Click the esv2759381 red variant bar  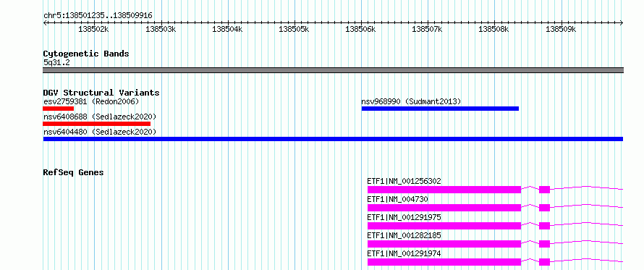(59, 109)
